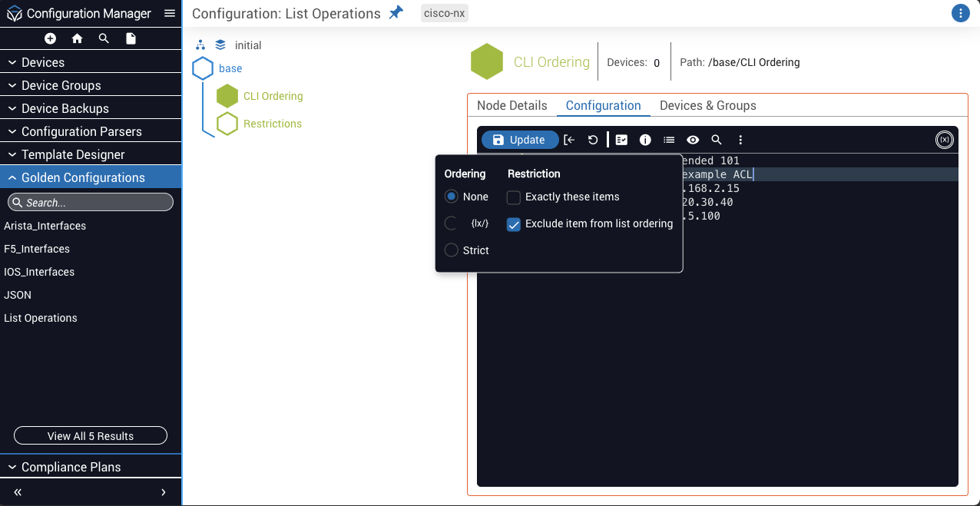Click the pin icon beside List Operations title
The width and height of the screenshot is (980, 506).
396,13
